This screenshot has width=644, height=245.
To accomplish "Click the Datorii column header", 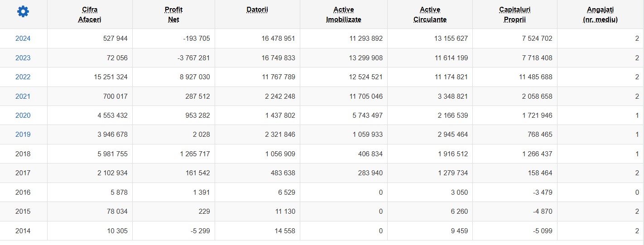I will (x=257, y=10).
